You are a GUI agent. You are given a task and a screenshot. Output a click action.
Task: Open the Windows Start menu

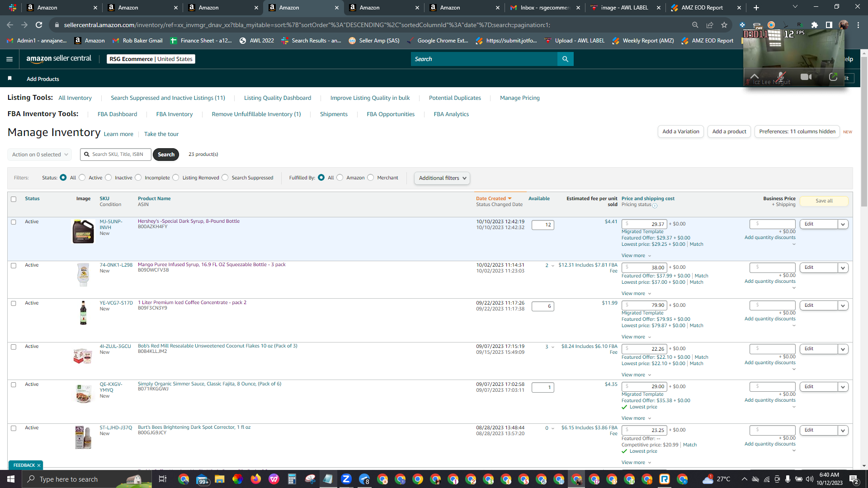11,479
